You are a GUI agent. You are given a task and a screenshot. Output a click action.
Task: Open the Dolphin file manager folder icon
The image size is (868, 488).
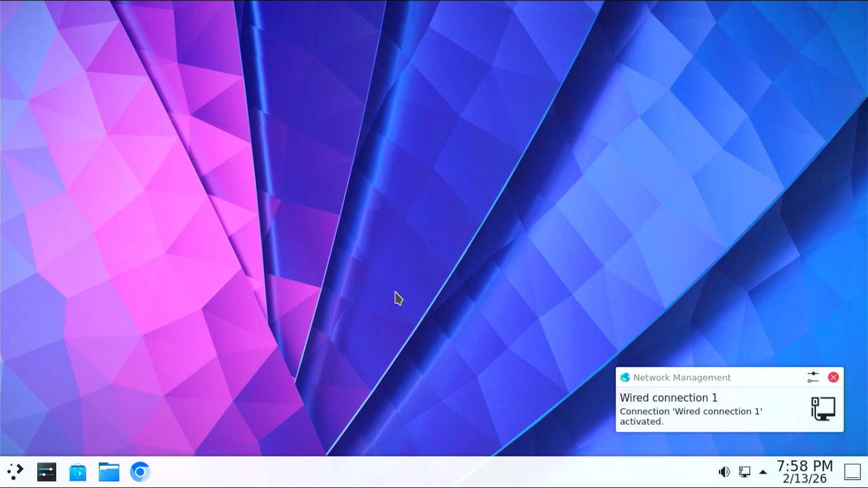tap(109, 472)
